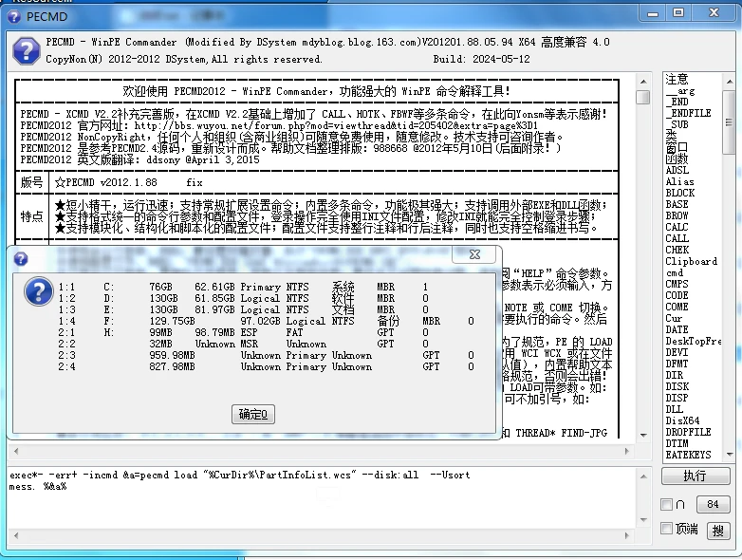Click the mess. %&a% line in input
The height and width of the screenshot is (560, 742).
tap(38, 487)
